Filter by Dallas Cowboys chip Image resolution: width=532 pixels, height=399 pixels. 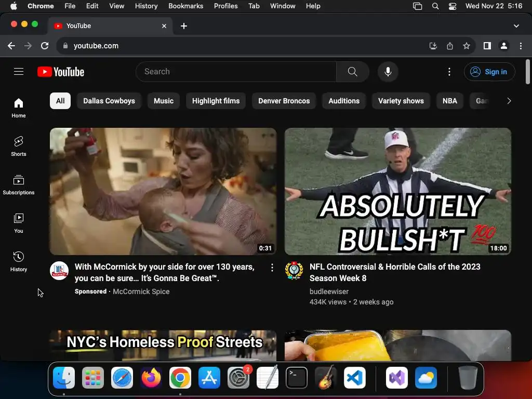click(x=109, y=101)
